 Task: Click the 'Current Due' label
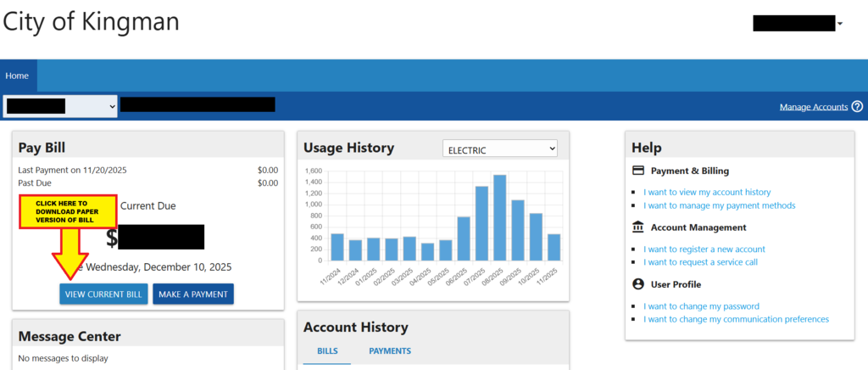click(147, 206)
